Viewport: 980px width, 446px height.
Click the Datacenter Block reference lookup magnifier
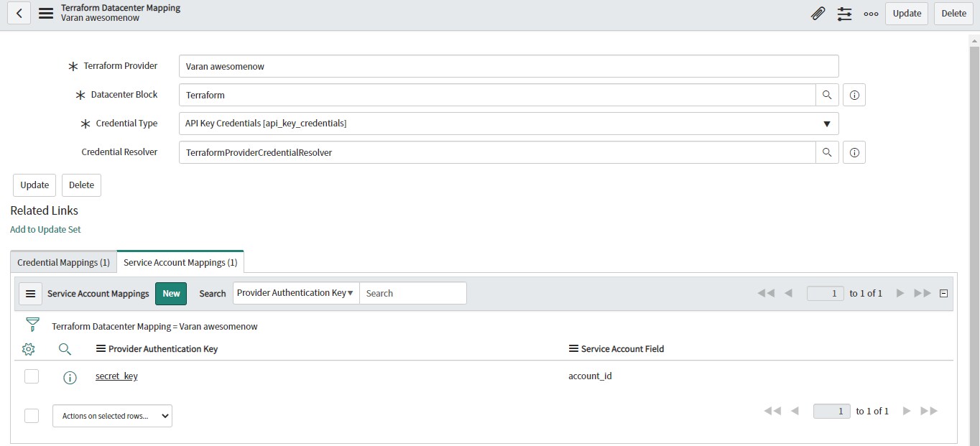point(827,94)
